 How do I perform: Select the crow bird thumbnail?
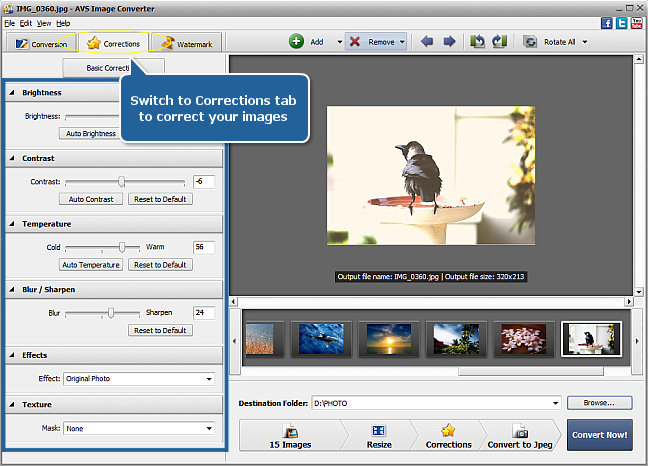(x=591, y=339)
